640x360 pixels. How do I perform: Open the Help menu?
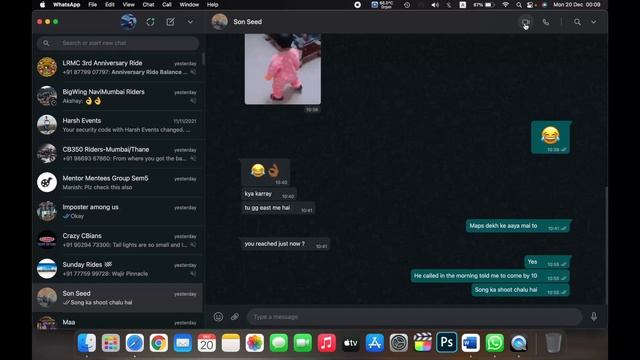coord(212,5)
